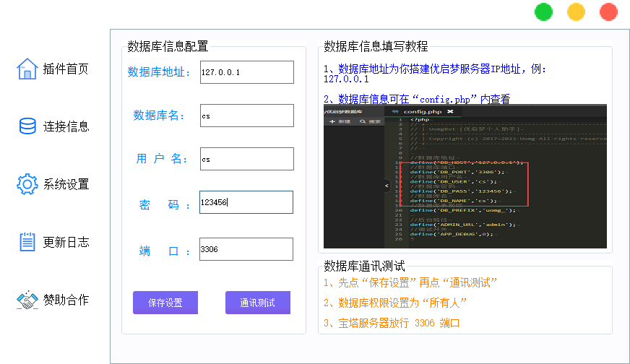Open the 更新日志 menu label
Viewport: 630px width, 364px height.
[x=66, y=243]
